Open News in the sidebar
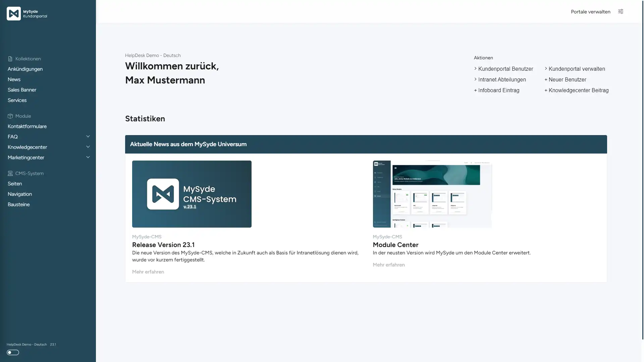The width and height of the screenshot is (644, 362). (14, 79)
